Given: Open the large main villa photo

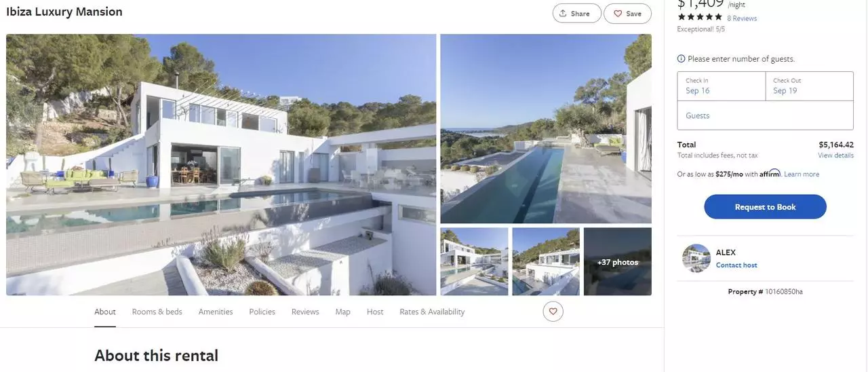Looking at the screenshot, I should pyautogui.click(x=221, y=165).
